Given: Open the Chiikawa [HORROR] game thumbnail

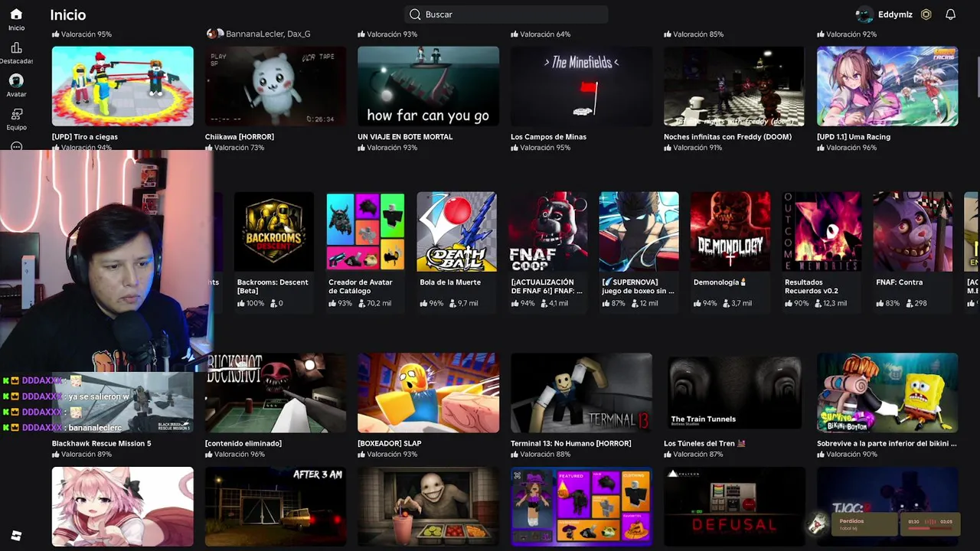Looking at the screenshot, I should [x=276, y=86].
